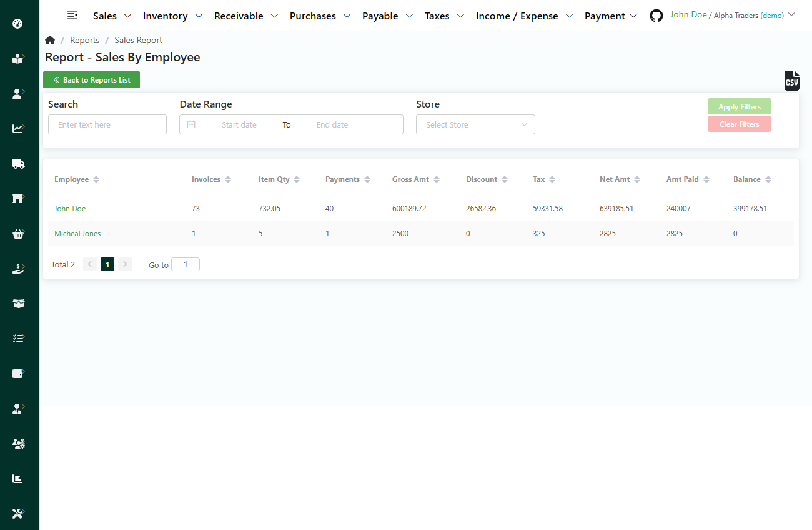812x530 pixels.
Task: Open the bar chart reports sidebar icon
Action: [17, 479]
